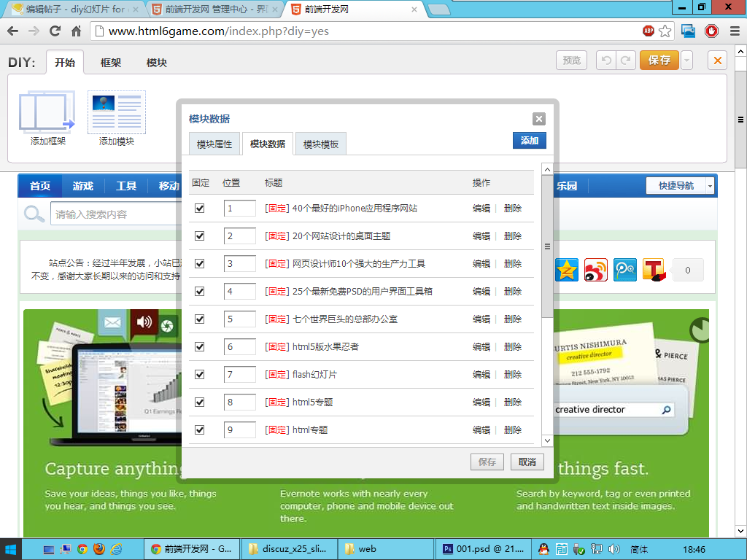The image size is (747, 560).
Task: Click the 添加框架 icon
Action: 47,112
